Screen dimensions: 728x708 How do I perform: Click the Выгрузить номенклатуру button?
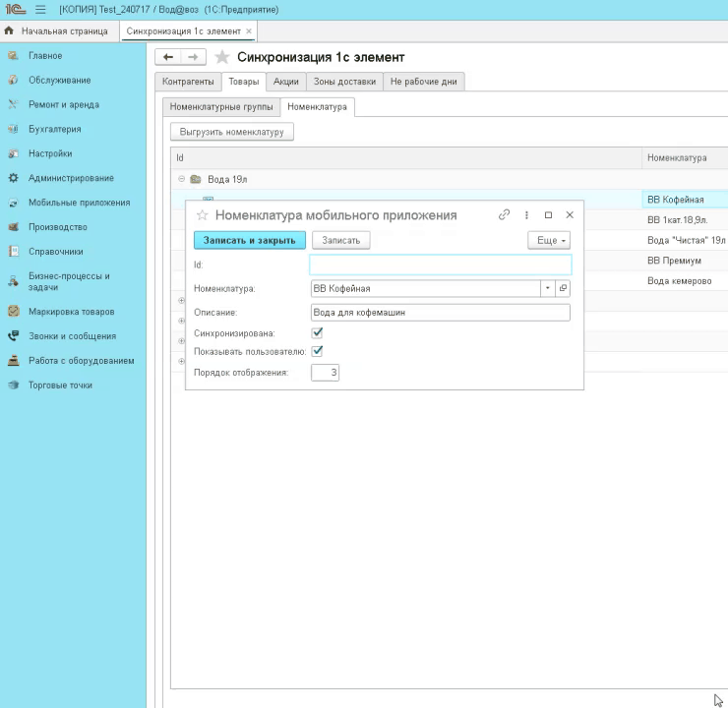(231, 131)
